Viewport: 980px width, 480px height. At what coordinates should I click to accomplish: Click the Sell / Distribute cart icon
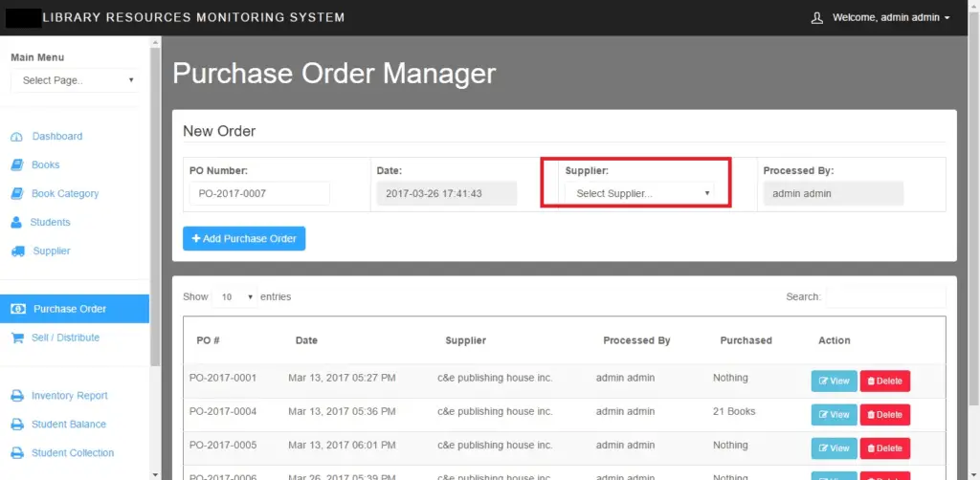(17, 338)
